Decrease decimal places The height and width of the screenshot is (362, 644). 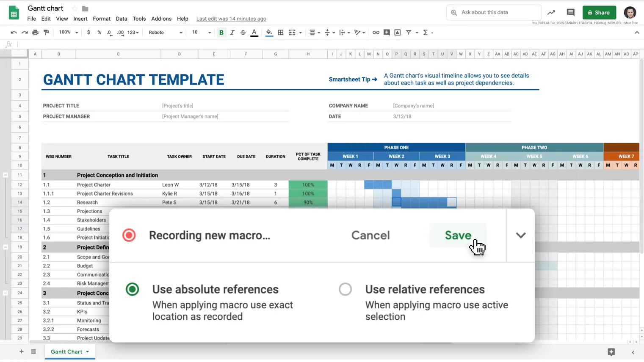(x=110, y=33)
